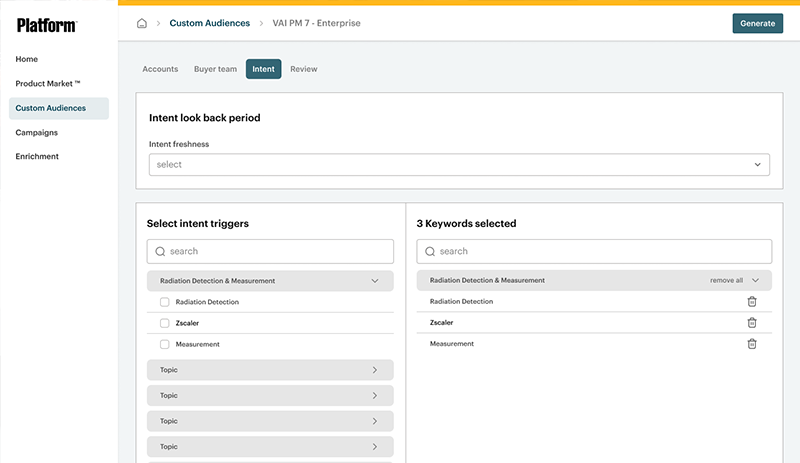Screen dimensions: 800x463
Task: Delete Radiation Detection keyword with trash icon
Action: click(x=752, y=302)
